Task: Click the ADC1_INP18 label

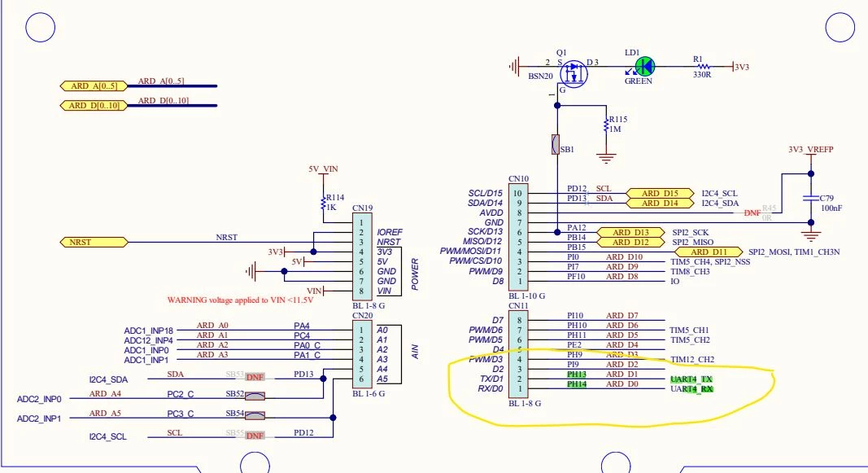Action: [x=148, y=331]
